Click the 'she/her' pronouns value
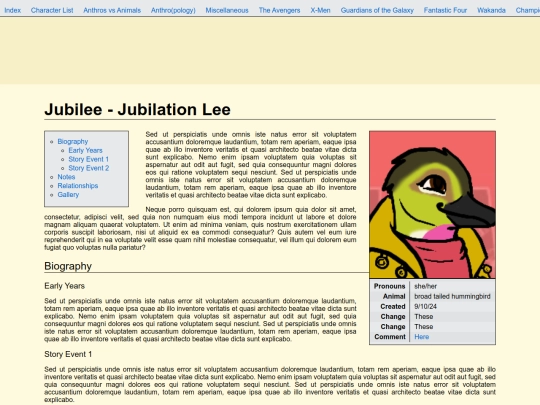This screenshot has width=540, height=405. (x=426, y=286)
